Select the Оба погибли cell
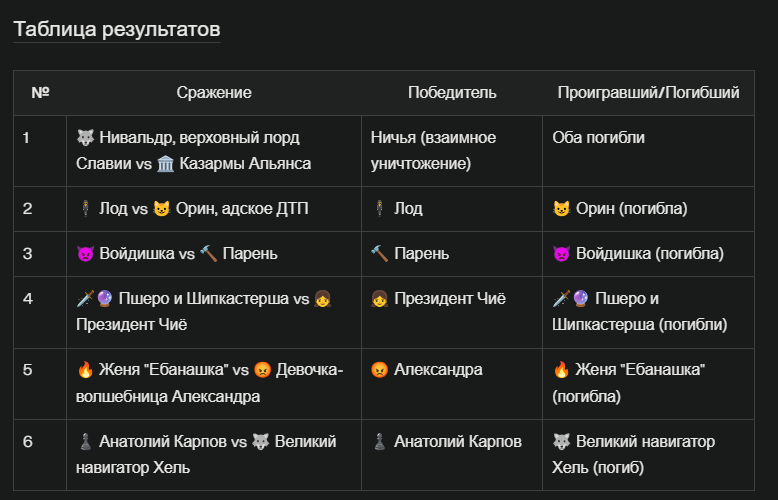Image resolution: width=778 pixels, height=500 pixels. [648, 151]
